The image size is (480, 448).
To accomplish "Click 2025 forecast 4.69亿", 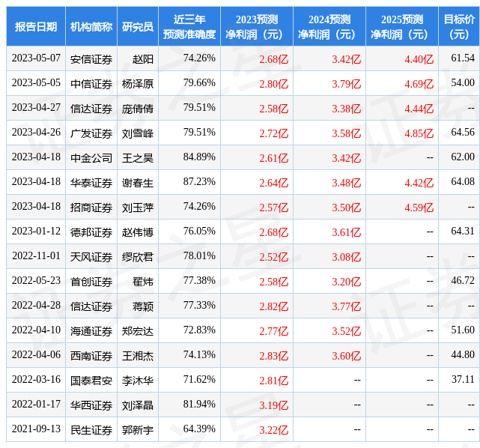I will tap(419, 84).
